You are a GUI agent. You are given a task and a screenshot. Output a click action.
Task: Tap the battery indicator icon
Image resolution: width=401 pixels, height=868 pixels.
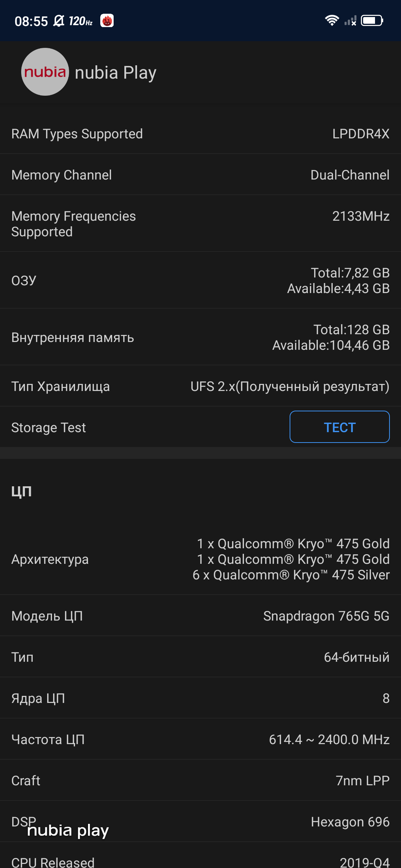372,20
